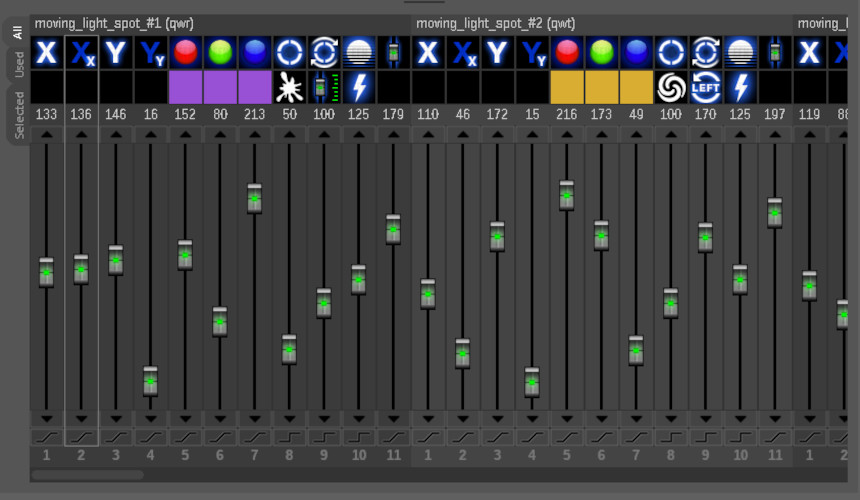The image size is (860, 500).
Task: Click the fader handle showing value 213
Action: click(x=254, y=198)
